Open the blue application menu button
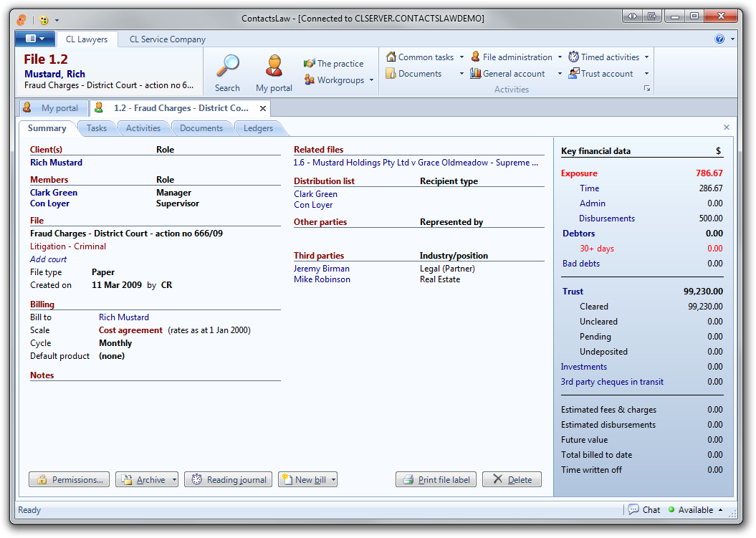Image resolution: width=756 pixels, height=538 pixels. 35,39
